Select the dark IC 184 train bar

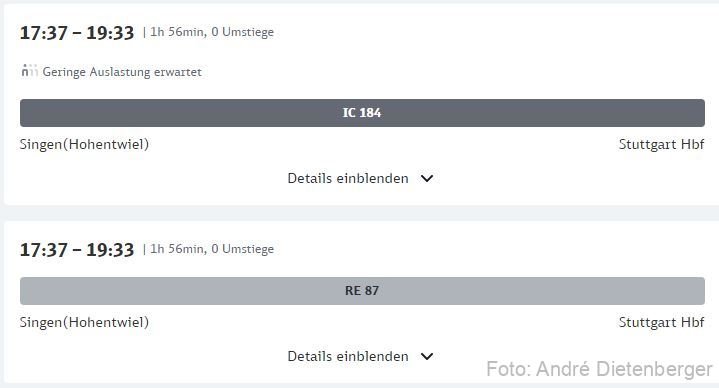[x=362, y=113]
